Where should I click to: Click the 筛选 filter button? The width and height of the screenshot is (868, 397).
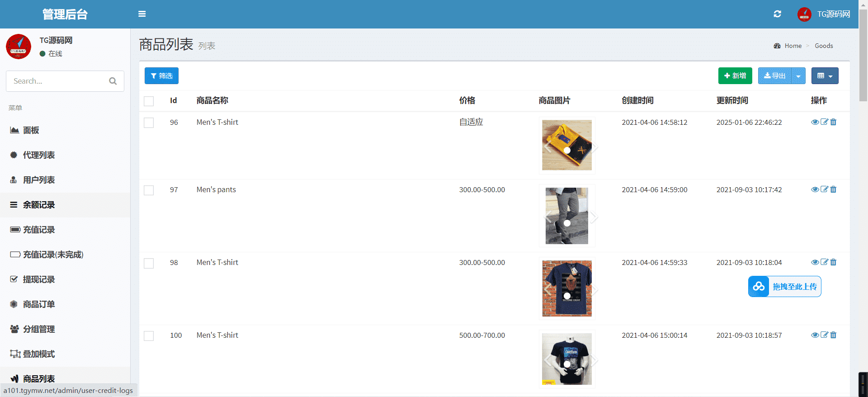tap(161, 76)
